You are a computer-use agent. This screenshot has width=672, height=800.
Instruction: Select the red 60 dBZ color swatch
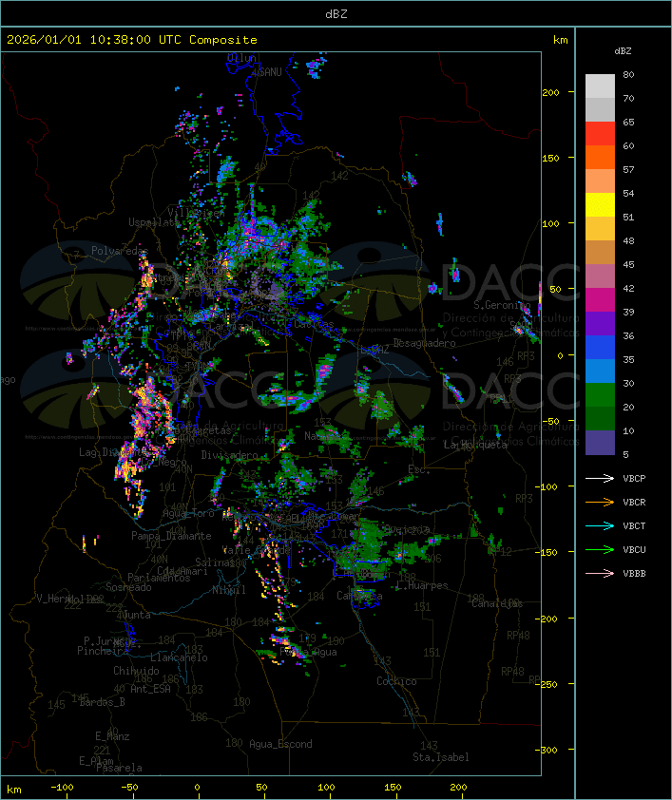click(600, 133)
